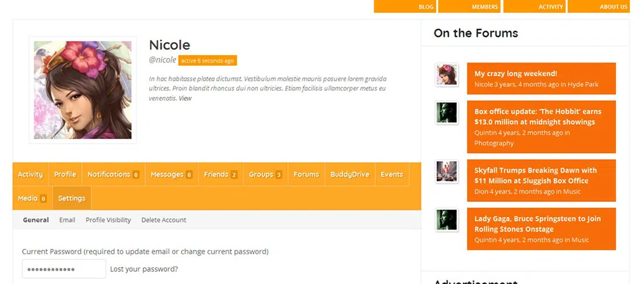Open the Groups tab
The height and width of the screenshot is (284, 644).
[x=265, y=174]
